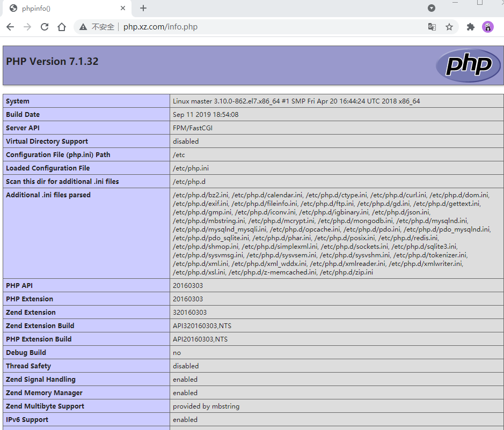Viewport: 504px width, 430px height.
Task: Click Additional .ini files parsed label
Action: pyautogui.click(x=48, y=195)
